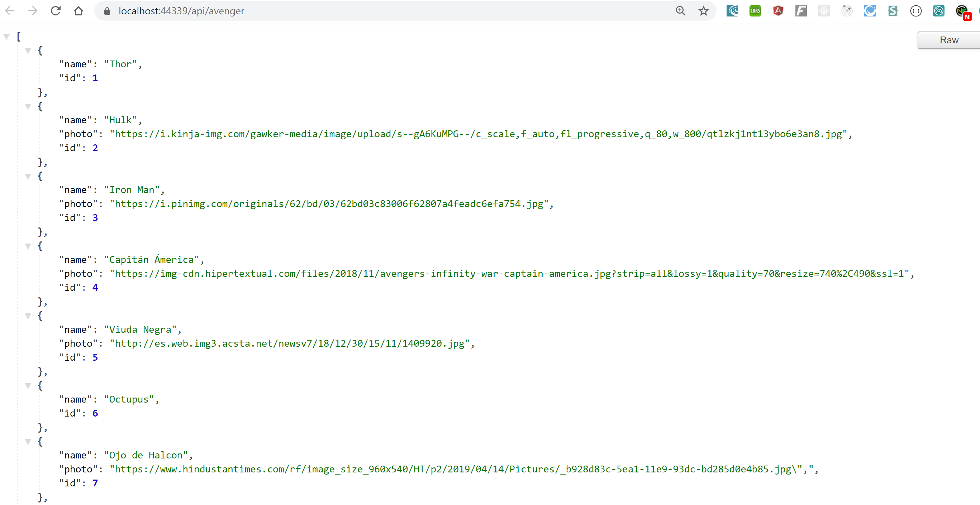The width and height of the screenshot is (980, 505).
Task: Click the "name" key in Thor object
Action: (x=75, y=64)
